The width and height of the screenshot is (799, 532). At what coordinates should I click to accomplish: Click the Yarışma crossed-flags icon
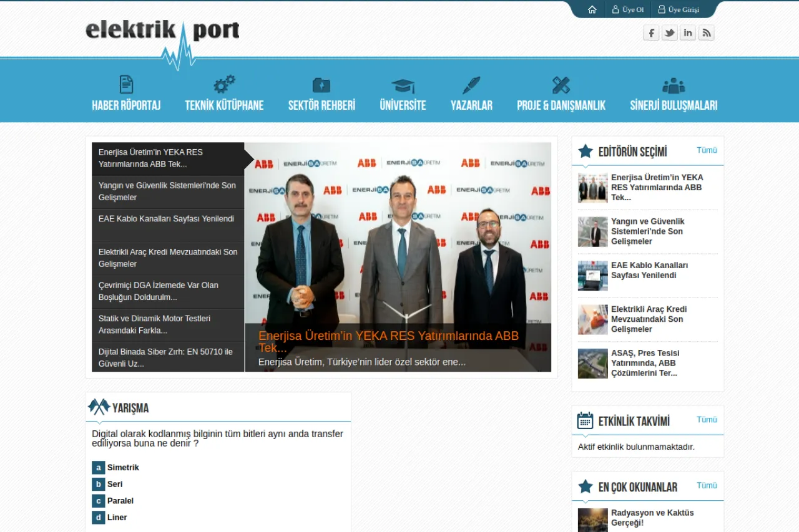tap(99, 407)
